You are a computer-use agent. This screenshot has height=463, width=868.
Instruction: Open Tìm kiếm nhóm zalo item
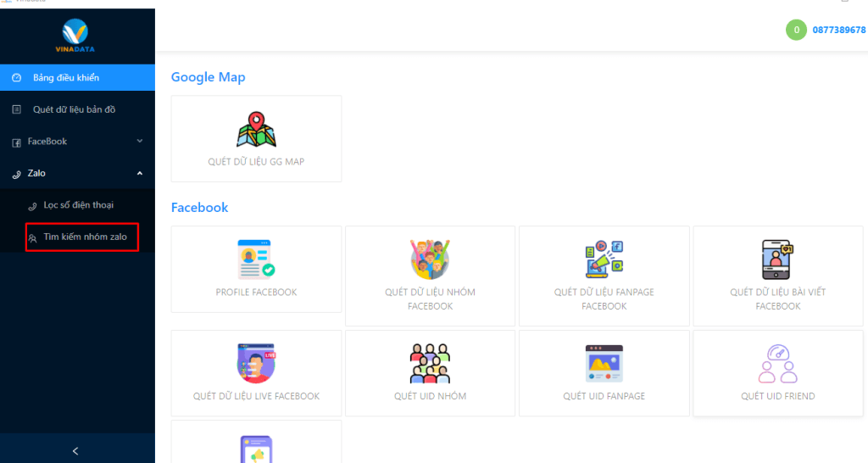click(85, 237)
